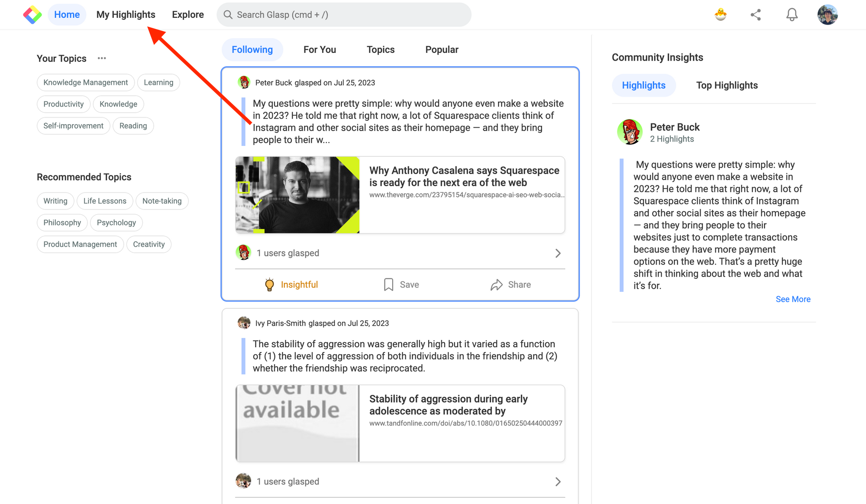This screenshot has width=866, height=504.
Task: Focus the Search Glasp field
Action: tap(344, 15)
